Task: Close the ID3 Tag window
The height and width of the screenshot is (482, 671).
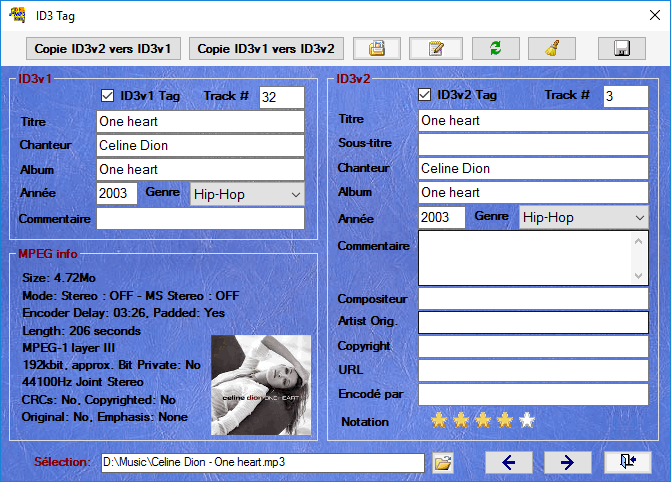Action: click(654, 15)
